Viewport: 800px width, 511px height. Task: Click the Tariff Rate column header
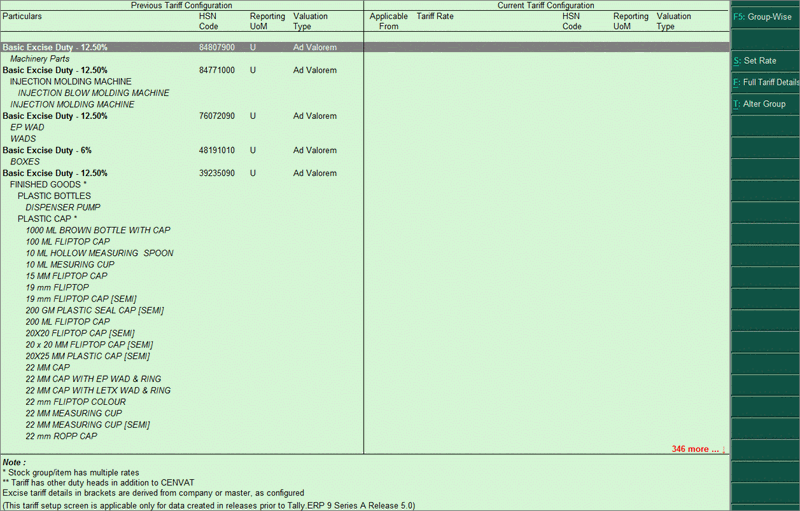click(435, 17)
